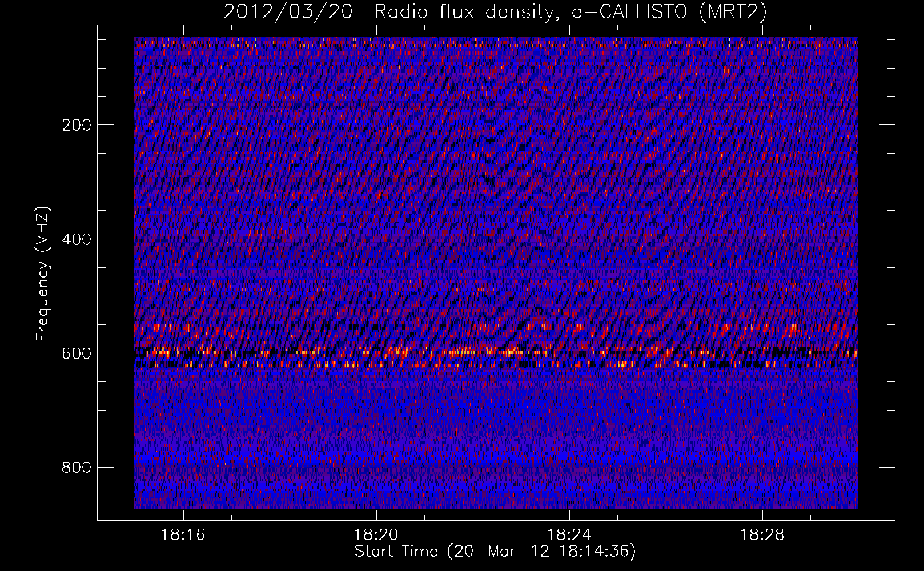Click the 'Start Time (20-Mar-12 18:14:36)' label
This screenshot has height=571, width=924.
pos(495,552)
